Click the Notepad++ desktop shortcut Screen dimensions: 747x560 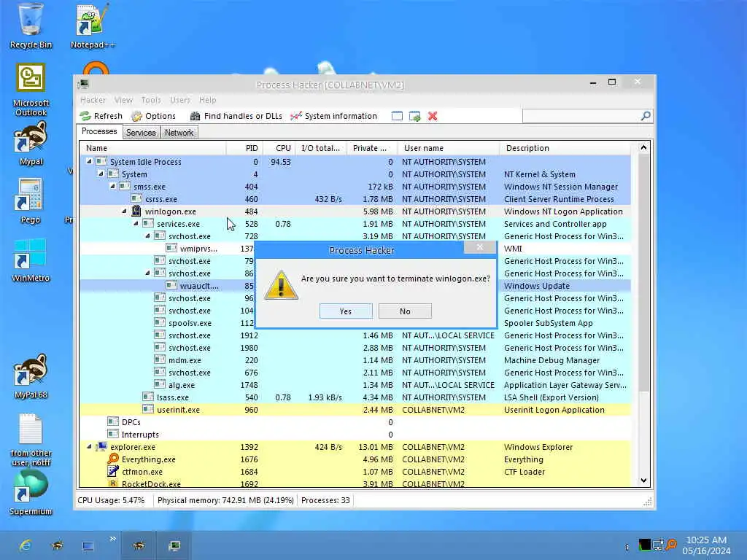(x=93, y=25)
